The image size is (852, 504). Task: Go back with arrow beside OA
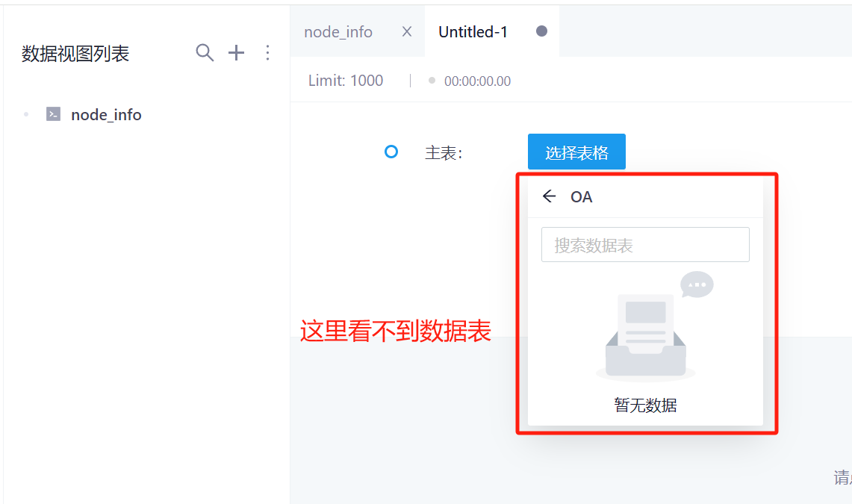point(550,196)
